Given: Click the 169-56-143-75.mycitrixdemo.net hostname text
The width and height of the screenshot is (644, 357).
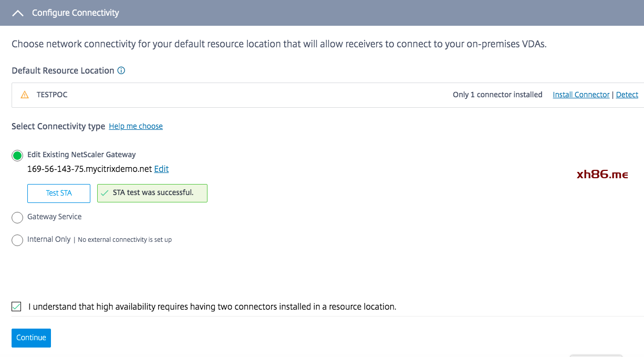Looking at the screenshot, I should point(89,169).
